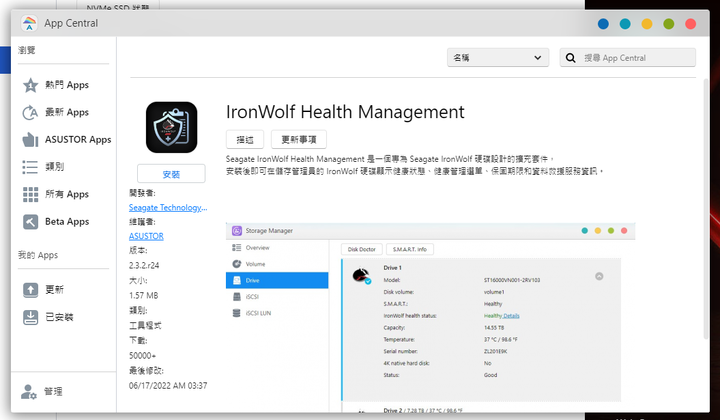Image resolution: width=720 pixels, height=420 pixels.
Task: Focus the 搜尋 App Central search field
Action: pos(628,58)
